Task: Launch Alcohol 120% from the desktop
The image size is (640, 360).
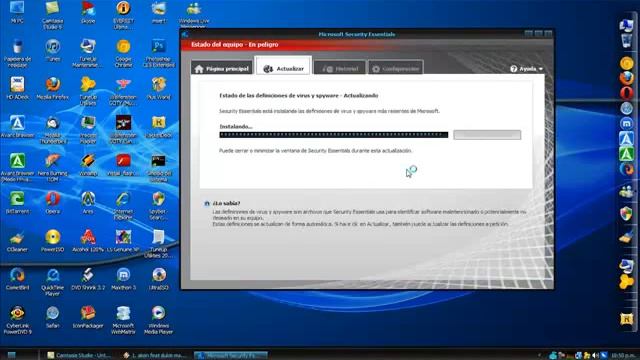Action: pos(88,240)
